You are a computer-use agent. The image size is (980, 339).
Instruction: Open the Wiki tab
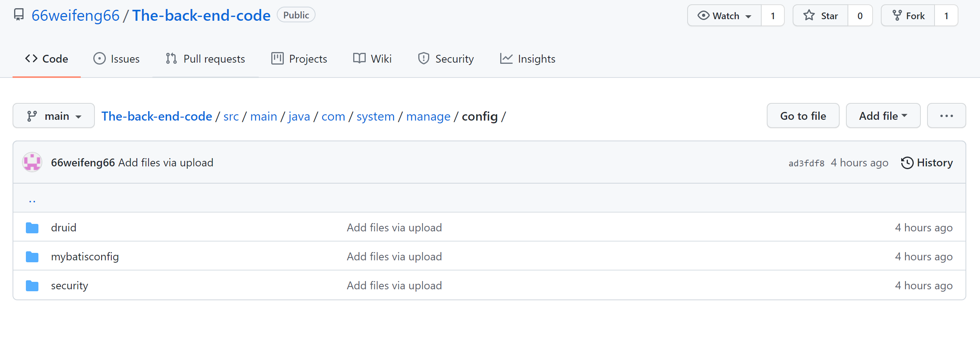pos(372,59)
